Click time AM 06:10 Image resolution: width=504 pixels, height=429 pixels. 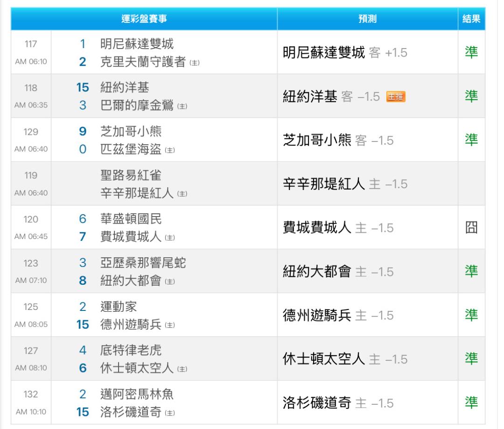tap(31, 62)
